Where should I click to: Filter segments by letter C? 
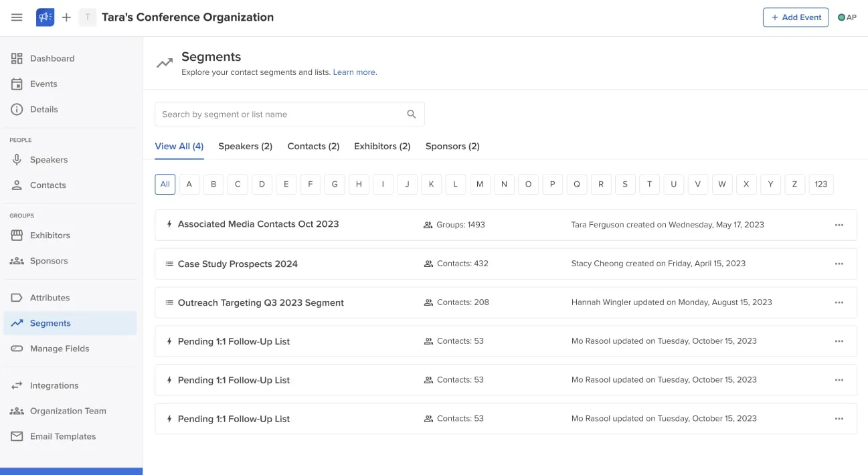coord(238,185)
